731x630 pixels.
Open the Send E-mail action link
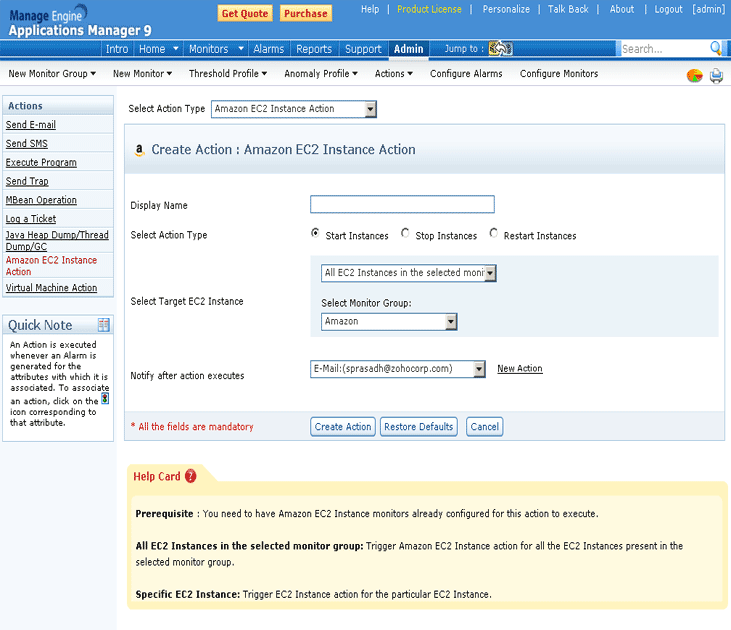point(31,125)
